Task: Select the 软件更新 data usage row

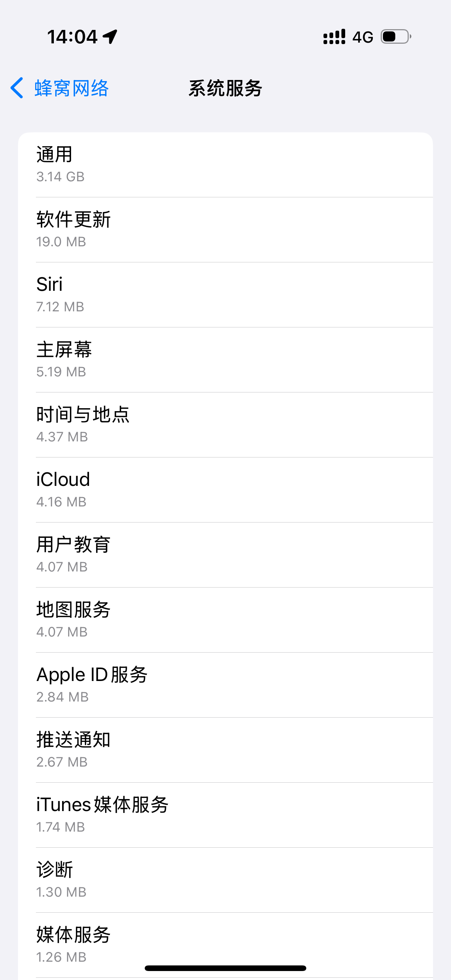Action: (225, 230)
